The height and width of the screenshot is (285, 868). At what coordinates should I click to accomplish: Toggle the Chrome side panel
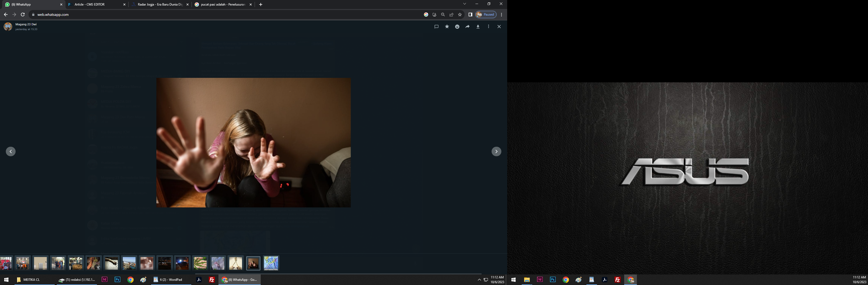(x=470, y=15)
